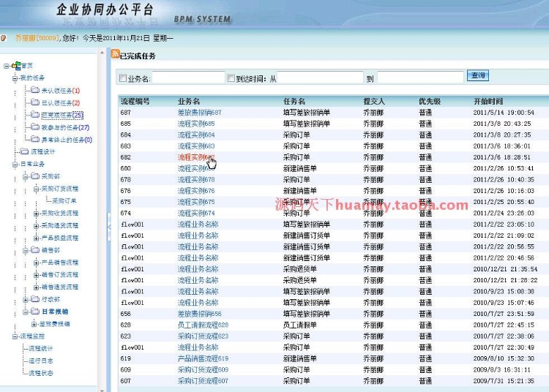Image resolution: width=549 pixels, height=392 pixels.
Task: Click the 首页 home tree icon
Action: point(16,65)
